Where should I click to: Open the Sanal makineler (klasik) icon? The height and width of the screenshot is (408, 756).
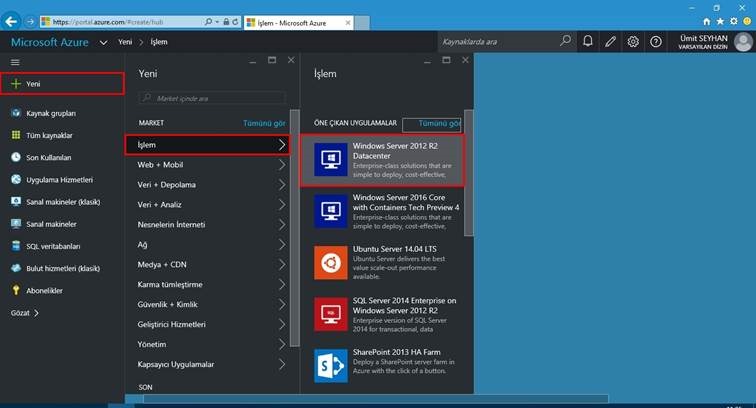[16, 202]
